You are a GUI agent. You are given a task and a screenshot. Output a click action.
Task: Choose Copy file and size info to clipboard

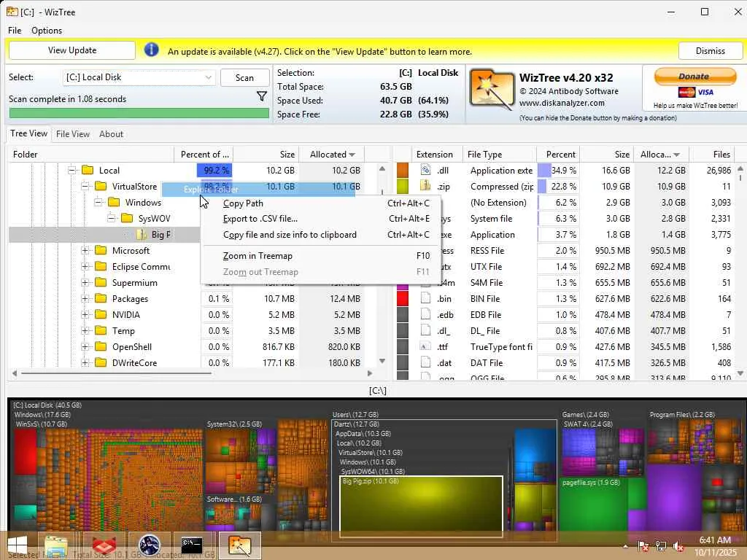(x=321, y=235)
